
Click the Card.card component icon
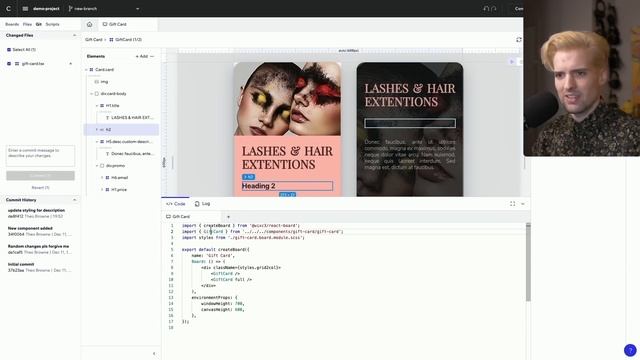[x=91, y=70]
